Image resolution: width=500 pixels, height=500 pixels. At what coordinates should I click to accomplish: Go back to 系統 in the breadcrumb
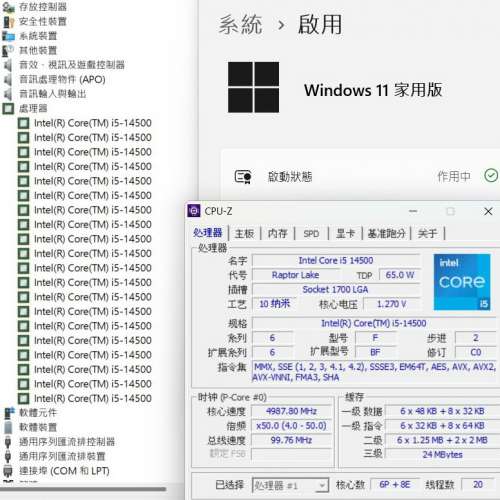tap(240, 25)
